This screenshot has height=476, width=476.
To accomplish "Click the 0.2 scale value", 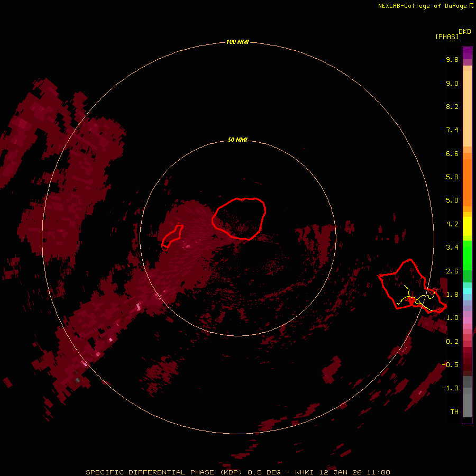I will pyautogui.click(x=452, y=342).
